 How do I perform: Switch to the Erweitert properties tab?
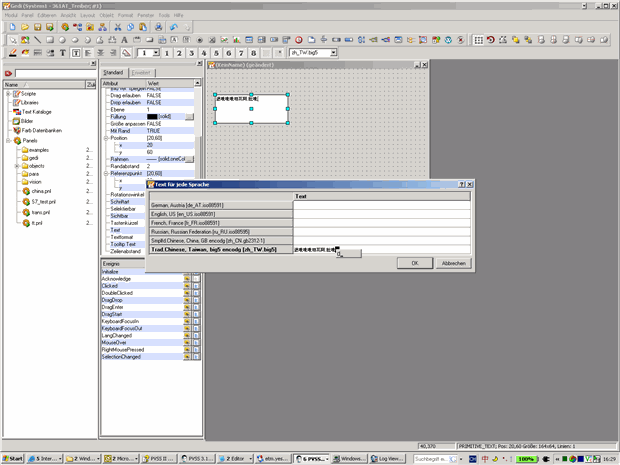[141, 73]
